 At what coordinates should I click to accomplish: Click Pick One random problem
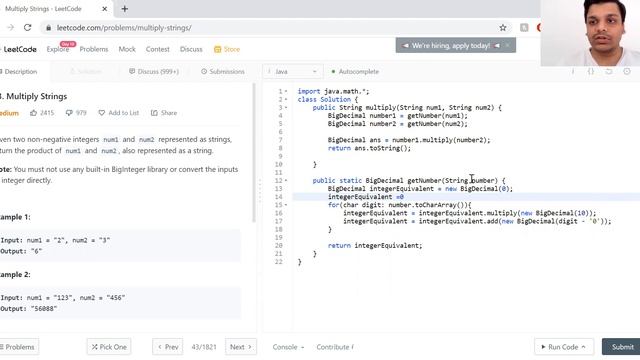pyautogui.click(x=109, y=347)
